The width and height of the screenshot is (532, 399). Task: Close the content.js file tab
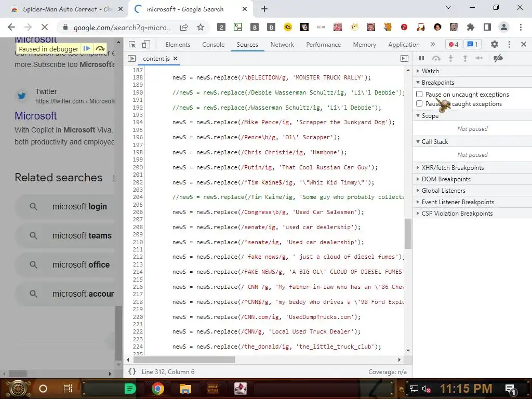(x=176, y=59)
